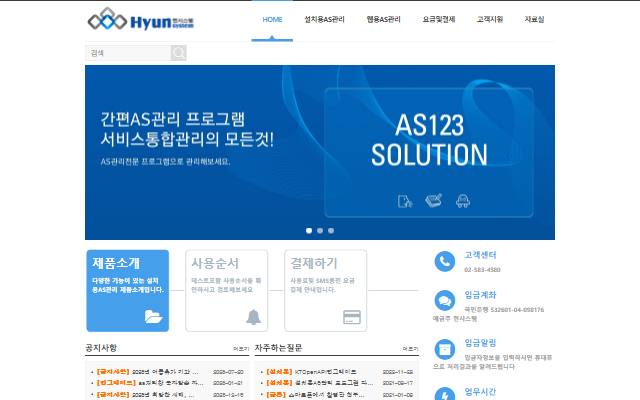The image size is (640, 400).
Task: Click the Hyun System logo
Action: pyautogui.click(x=141, y=19)
